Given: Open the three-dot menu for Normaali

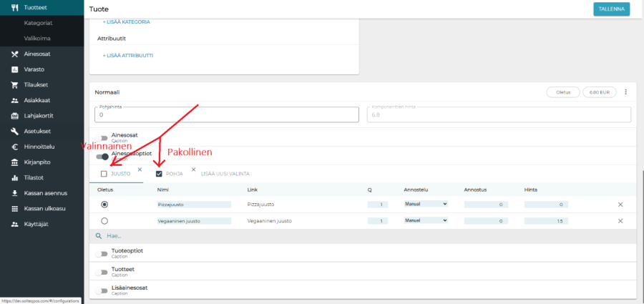Looking at the screenshot, I should click(625, 92).
